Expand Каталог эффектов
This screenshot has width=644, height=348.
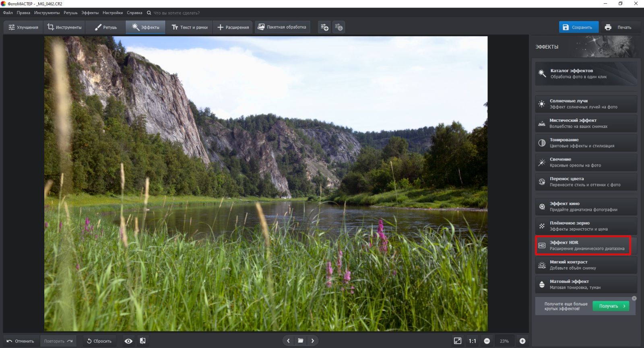coord(586,74)
